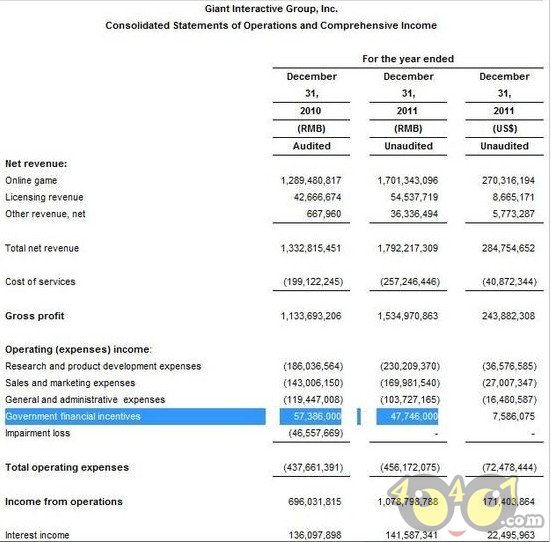Click gross profit value 1,133,693,206

click(311, 316)
